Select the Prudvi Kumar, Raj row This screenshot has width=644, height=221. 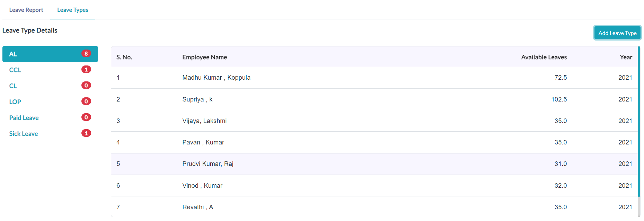click(374, 164)
